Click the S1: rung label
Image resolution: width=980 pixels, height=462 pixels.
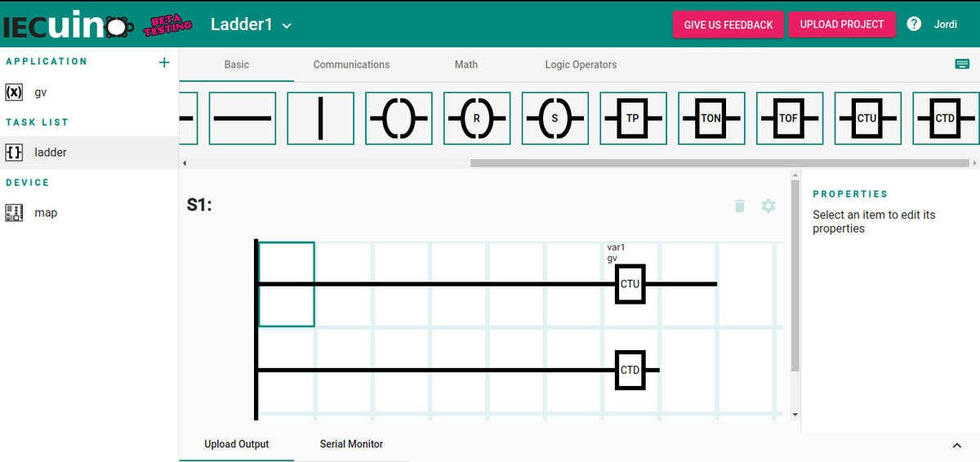199,206
